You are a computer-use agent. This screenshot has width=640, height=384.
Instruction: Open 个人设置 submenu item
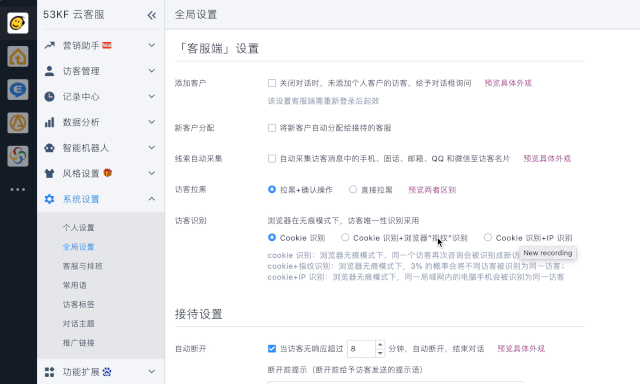coord(78,228)
